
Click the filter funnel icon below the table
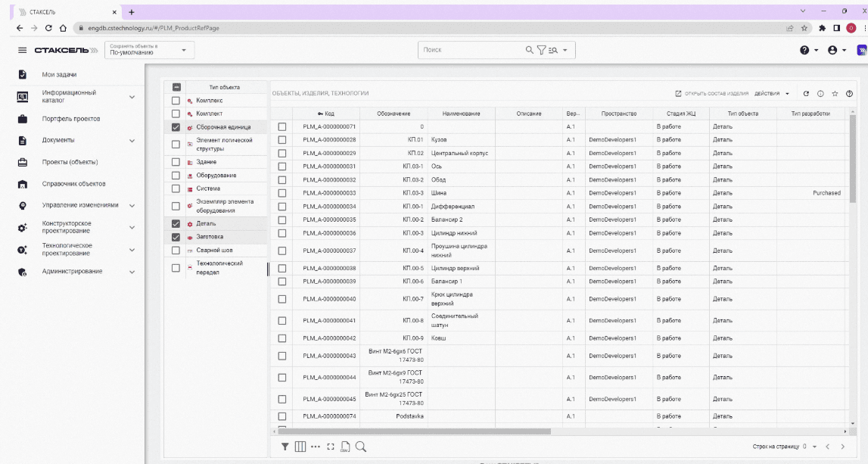[x=285, y=447]
